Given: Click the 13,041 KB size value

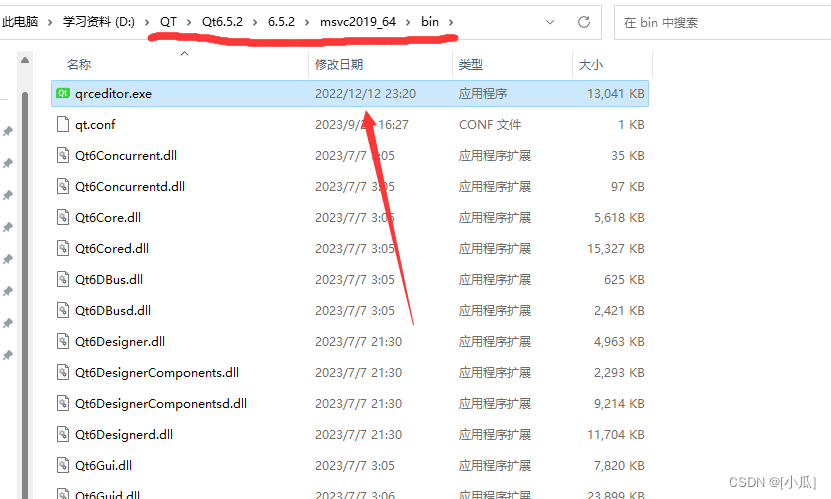Looking at the screenshot, I should [x=616, y=94].
